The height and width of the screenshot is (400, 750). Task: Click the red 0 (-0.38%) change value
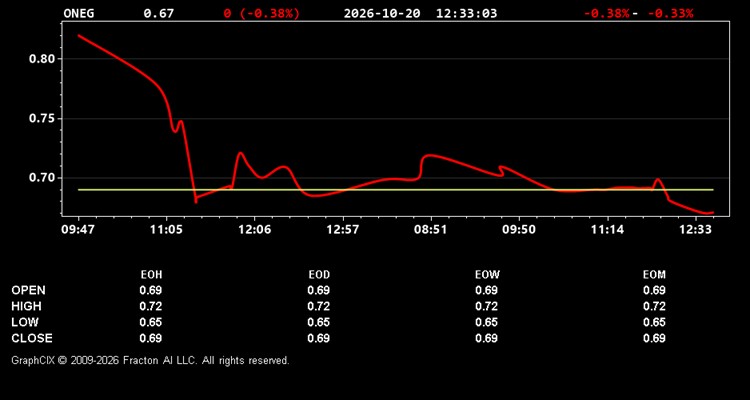[262, 13]
